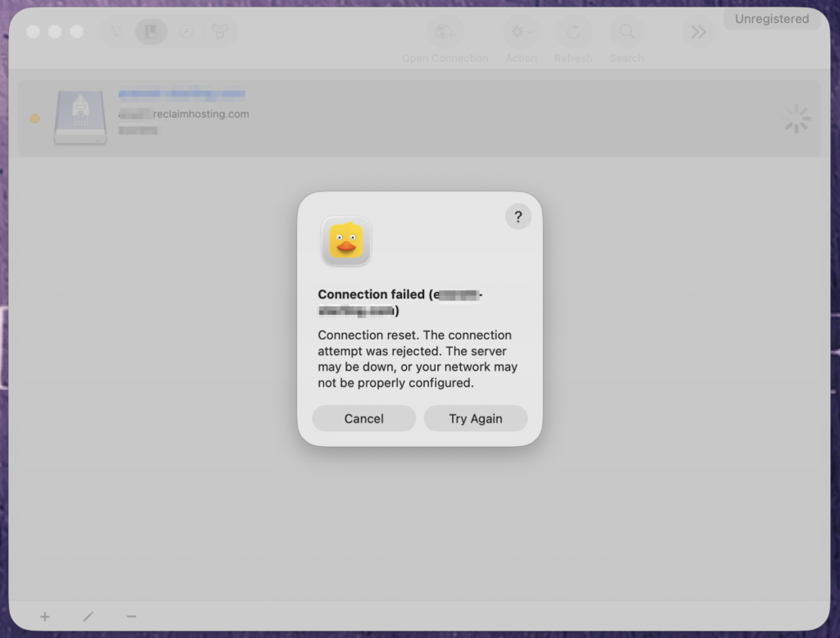Image resolution: width=840 pixels, height=638 pixels.
Task: Delete bookmark with the minus button
Action: 131,617
